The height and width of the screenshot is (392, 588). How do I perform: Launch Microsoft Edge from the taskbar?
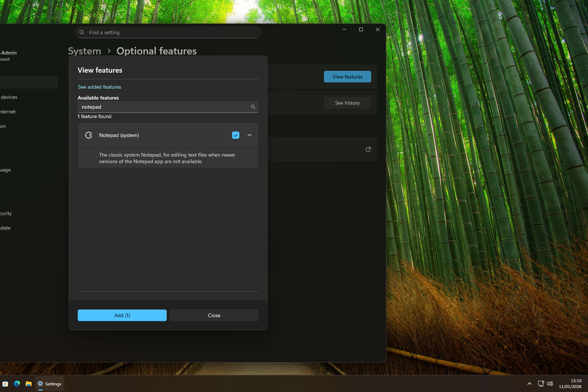click(x=17, y=384)
